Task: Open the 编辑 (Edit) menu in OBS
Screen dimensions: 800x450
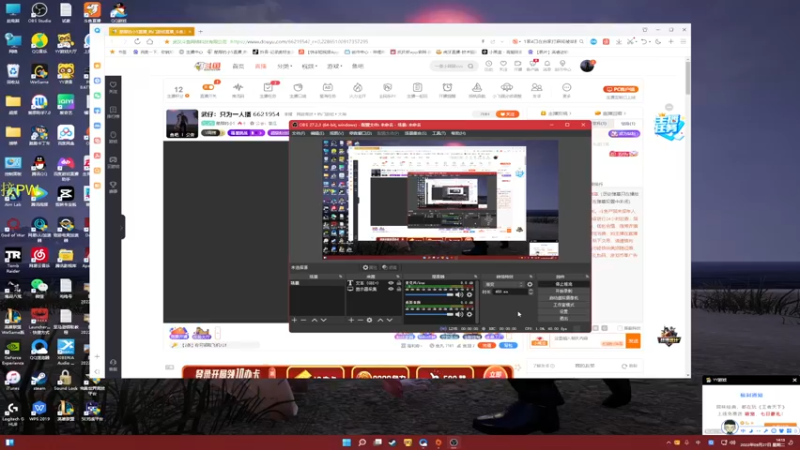Action: tap(317, 133)
